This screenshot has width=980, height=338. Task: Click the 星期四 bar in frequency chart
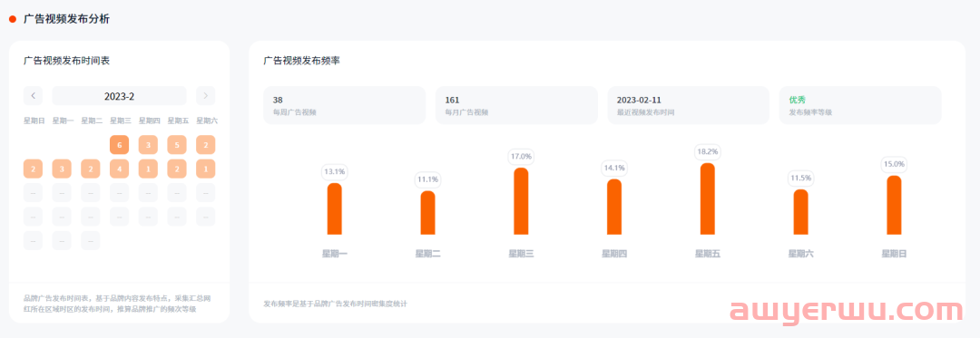coord(614,207)
